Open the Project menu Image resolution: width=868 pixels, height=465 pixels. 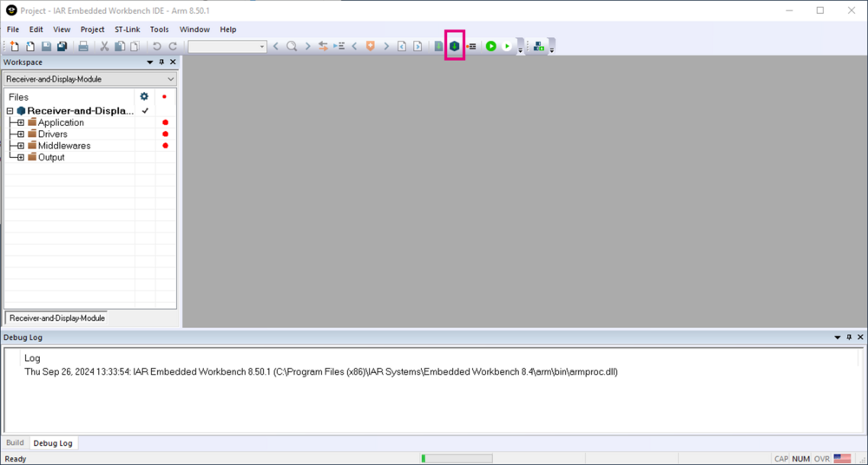(93, 29)
